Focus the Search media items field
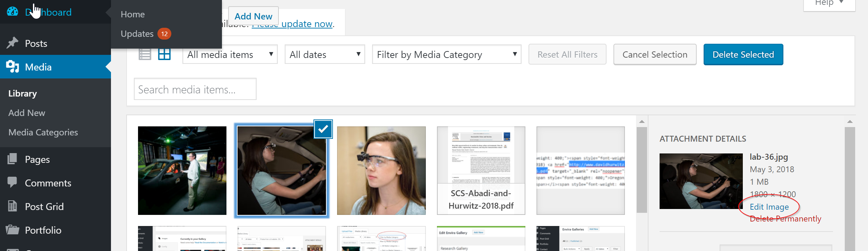Image resolution: width=868 pixels, height=251 pixels. (195, 89)
